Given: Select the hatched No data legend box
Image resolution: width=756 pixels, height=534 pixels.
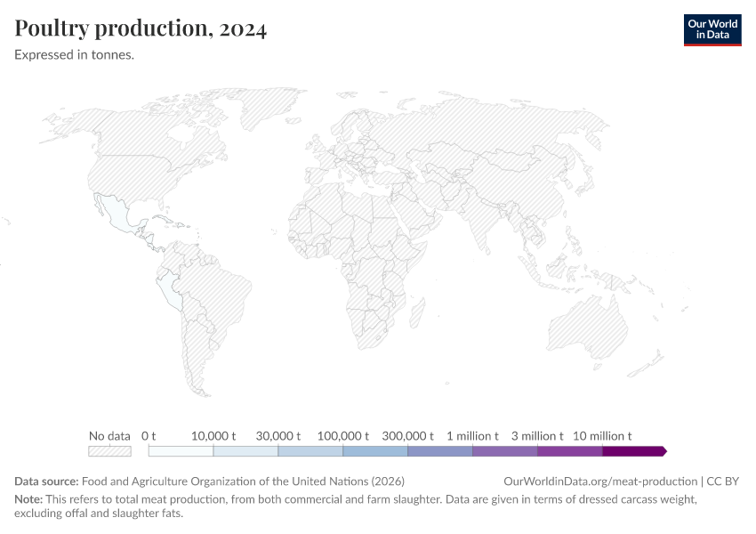Looking at the screenshot, I should click(x=109, y=451).
